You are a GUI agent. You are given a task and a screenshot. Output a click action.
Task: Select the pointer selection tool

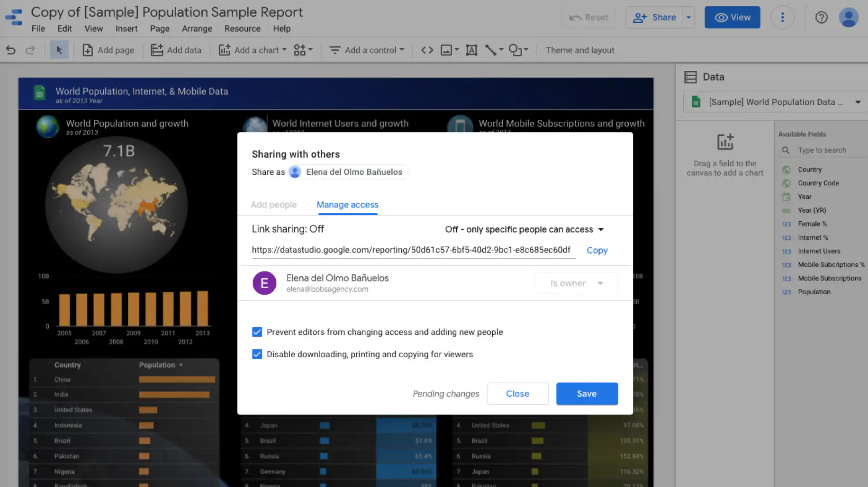pyautogui.click(x=59, y=50)
